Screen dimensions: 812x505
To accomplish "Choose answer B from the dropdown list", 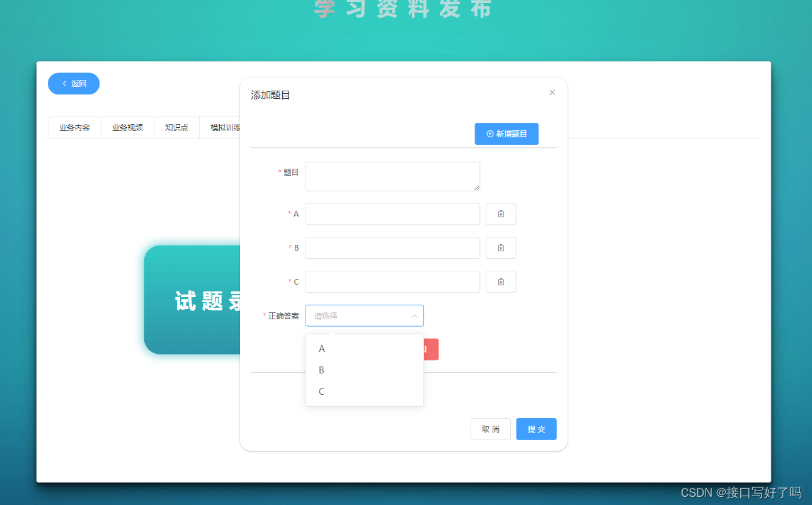I will pyautogui.click(x=365, y=370).
